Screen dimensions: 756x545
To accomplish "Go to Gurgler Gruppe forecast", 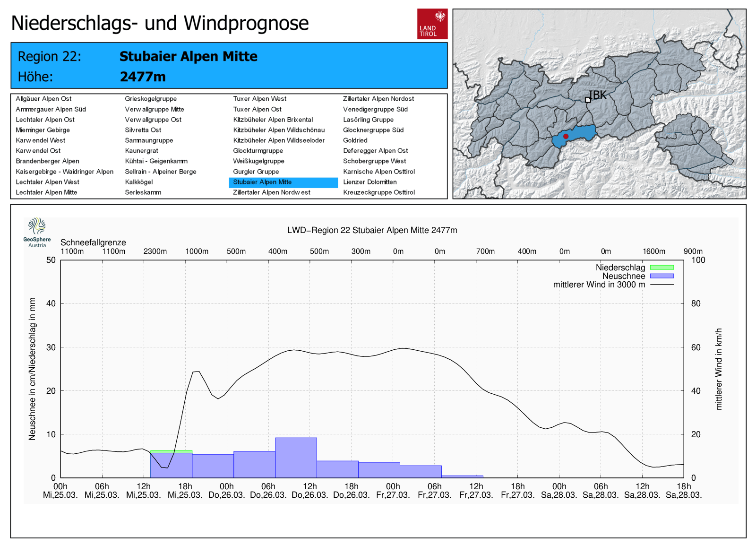I will [256, 172].
